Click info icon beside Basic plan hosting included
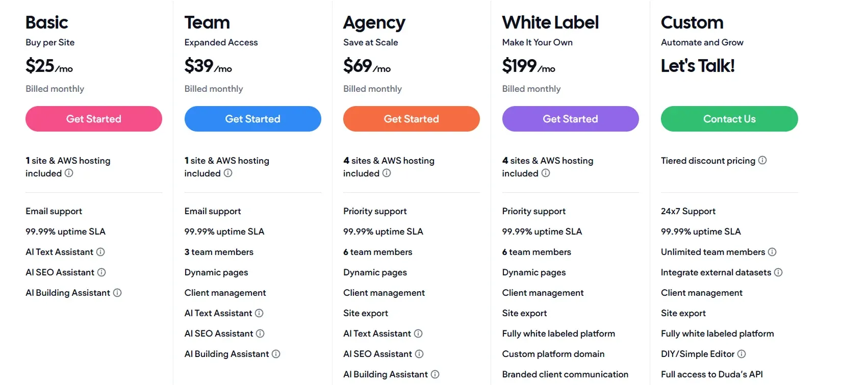The width and height of the screenshot is (868, 385). (x=69, y=173)
